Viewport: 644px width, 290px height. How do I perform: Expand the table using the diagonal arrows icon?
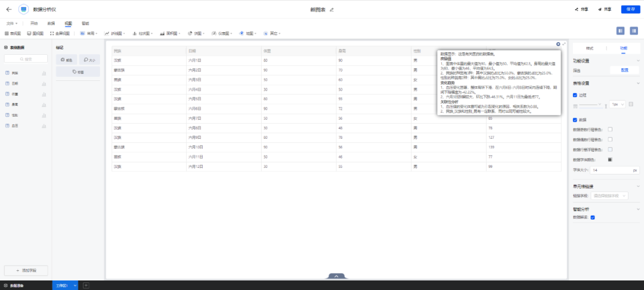564,44
